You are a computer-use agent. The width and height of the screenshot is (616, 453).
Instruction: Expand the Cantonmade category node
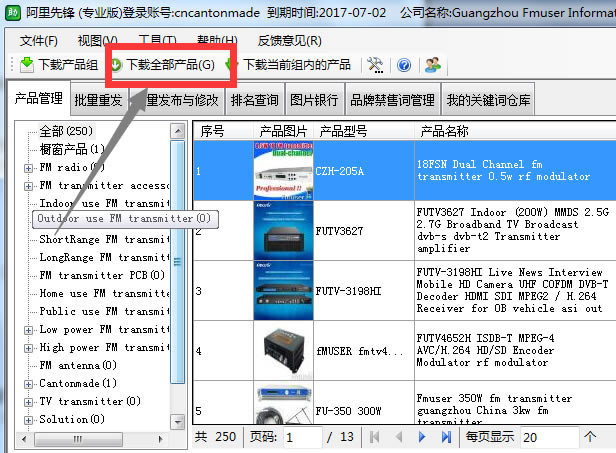[x=28, y=383]
